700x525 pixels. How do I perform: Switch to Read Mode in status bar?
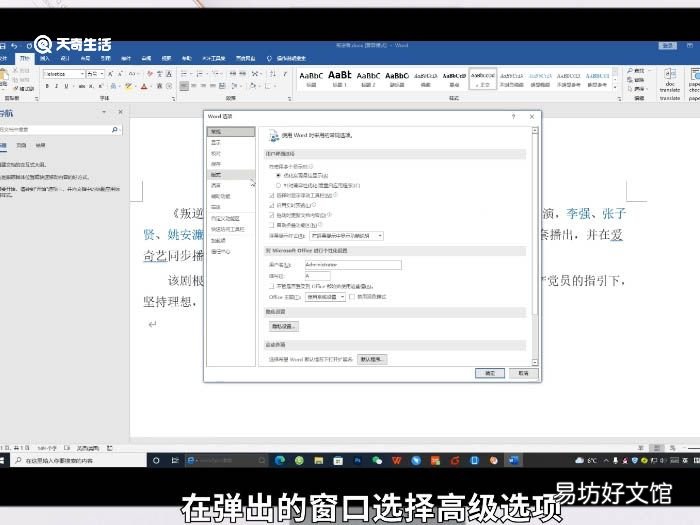click(x=641, y=448)
